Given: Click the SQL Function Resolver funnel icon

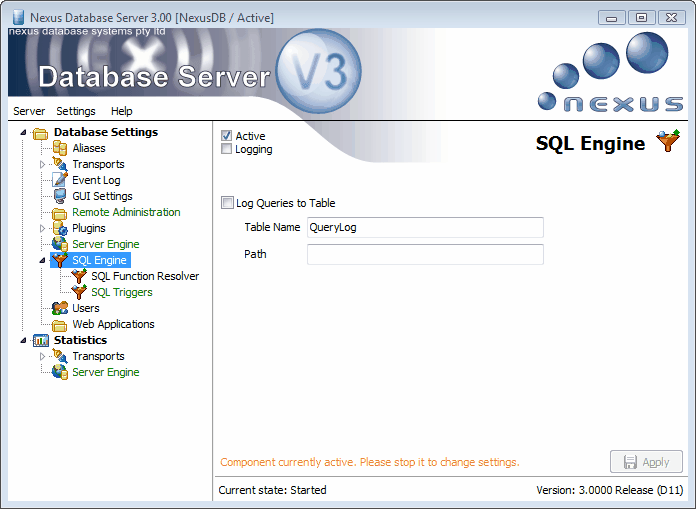Looking at the screenshot, I should click(x=79, y=276).
